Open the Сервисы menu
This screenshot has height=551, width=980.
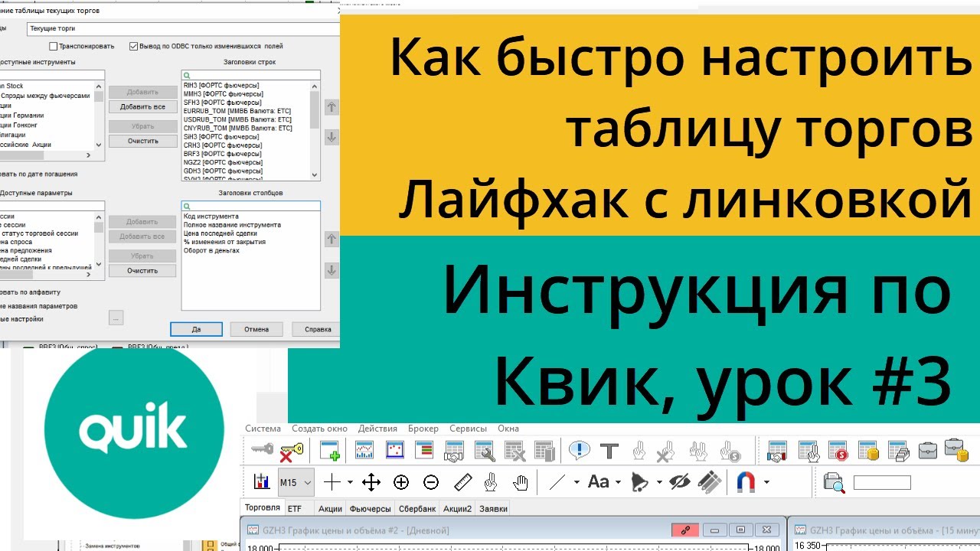[x=469, y=429]
